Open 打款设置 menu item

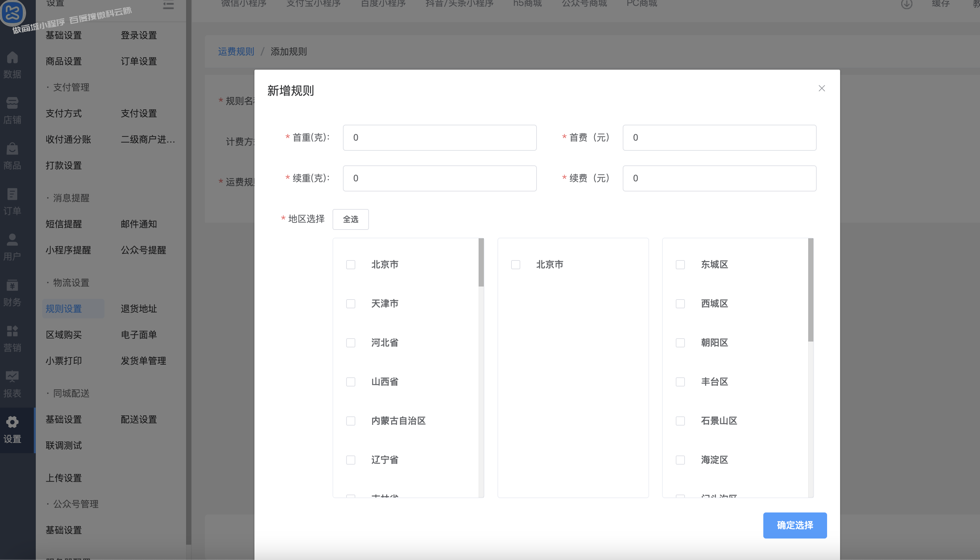pyautogui.click(x=64, y=166)
